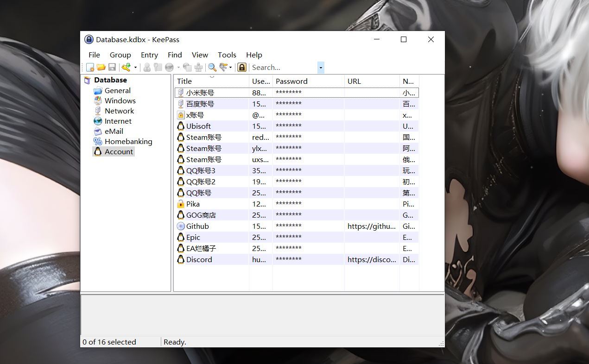Select the Epic entry title
Screen dimensions: 589x364
(193, 238)
